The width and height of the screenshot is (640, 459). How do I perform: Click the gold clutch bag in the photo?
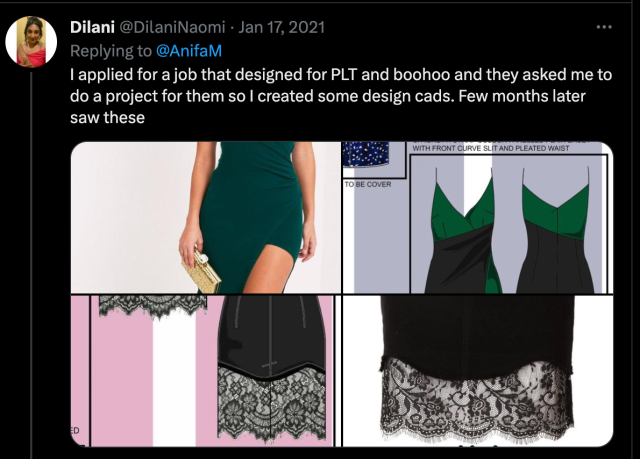(x=201, y=271)
